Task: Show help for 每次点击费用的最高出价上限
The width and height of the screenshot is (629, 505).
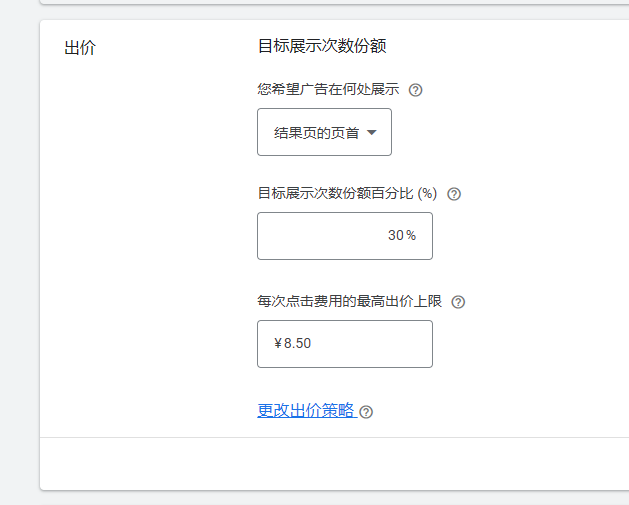Action: coord(459,302)
